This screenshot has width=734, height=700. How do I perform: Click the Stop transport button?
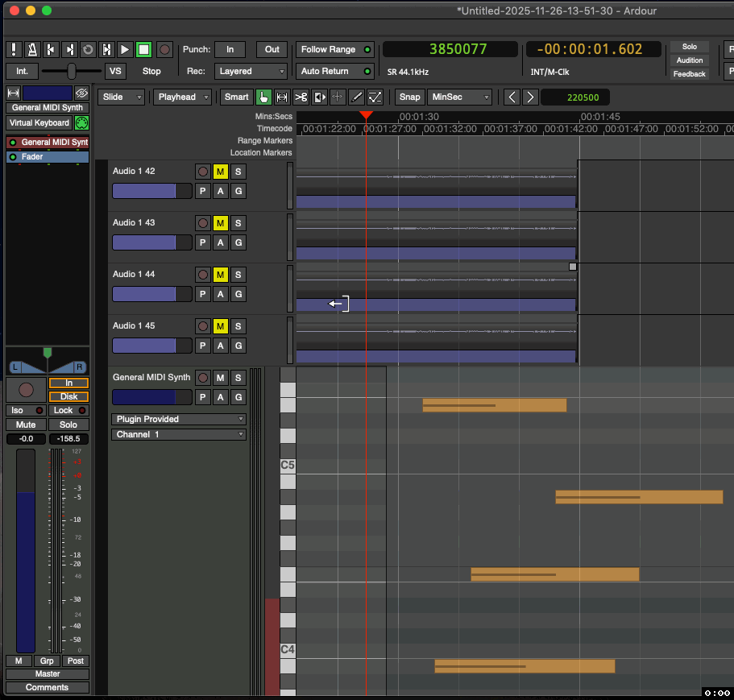tap(143, 49)
